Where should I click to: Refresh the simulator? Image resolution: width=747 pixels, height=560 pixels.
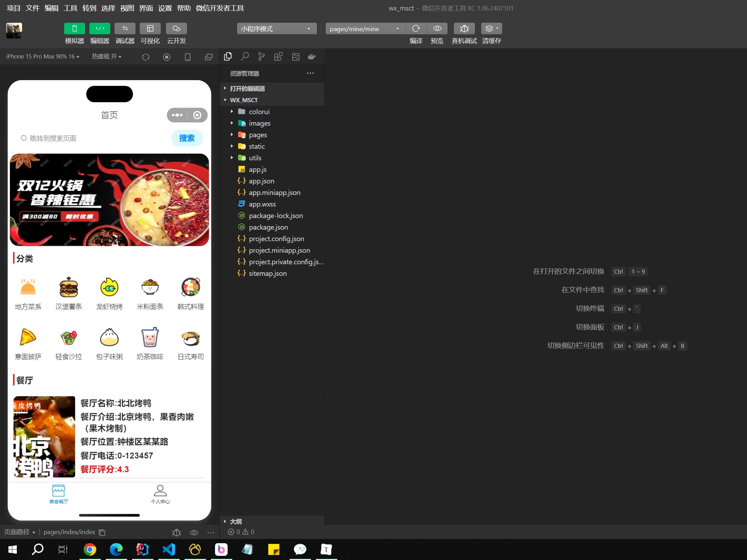pos(146,56)
